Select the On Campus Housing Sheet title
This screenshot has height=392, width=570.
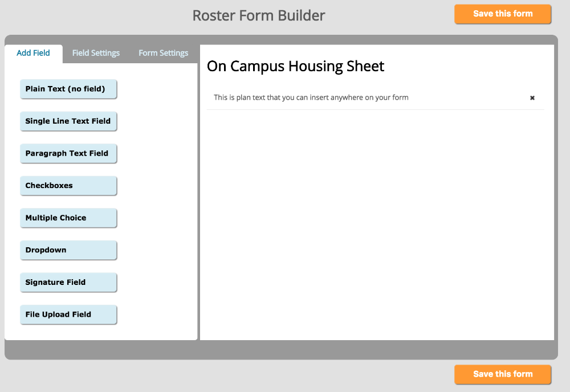[x=295, y=67]
